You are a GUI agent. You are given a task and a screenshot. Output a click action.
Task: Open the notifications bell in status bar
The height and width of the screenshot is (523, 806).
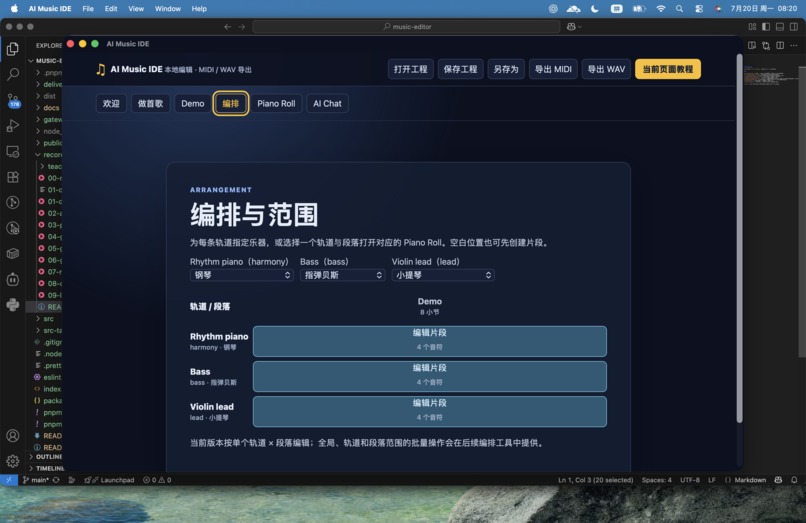tap(794, 480)
